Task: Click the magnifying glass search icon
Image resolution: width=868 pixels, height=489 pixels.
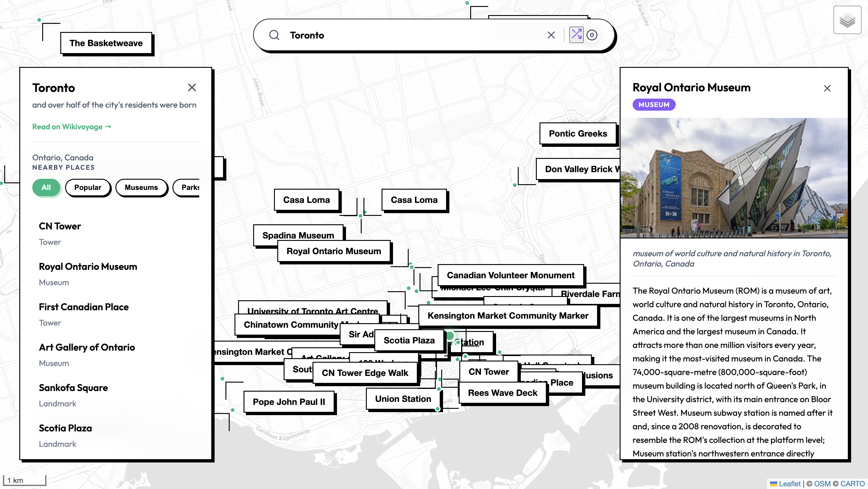Action: (274, 35)
